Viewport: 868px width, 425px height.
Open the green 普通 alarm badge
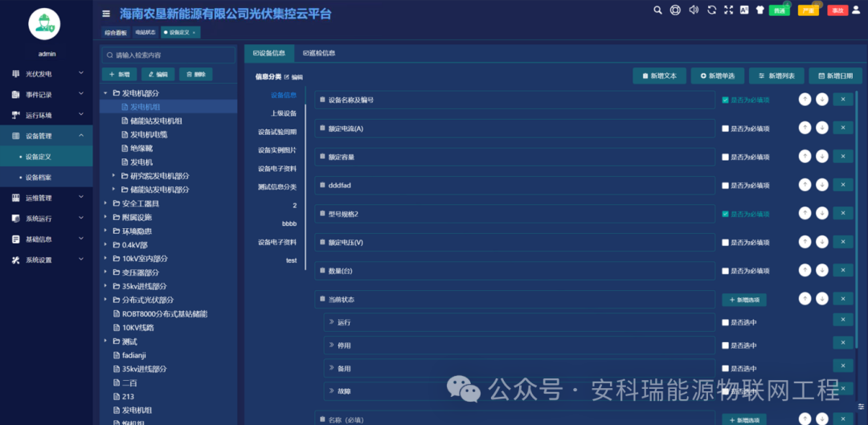(780, 10)
